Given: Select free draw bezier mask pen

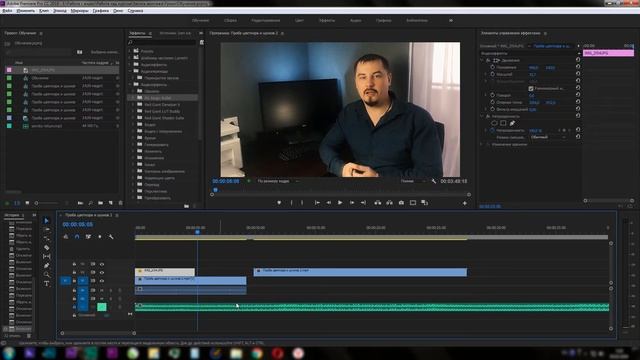Looking at the screenshot, I should tap(512, 123).
